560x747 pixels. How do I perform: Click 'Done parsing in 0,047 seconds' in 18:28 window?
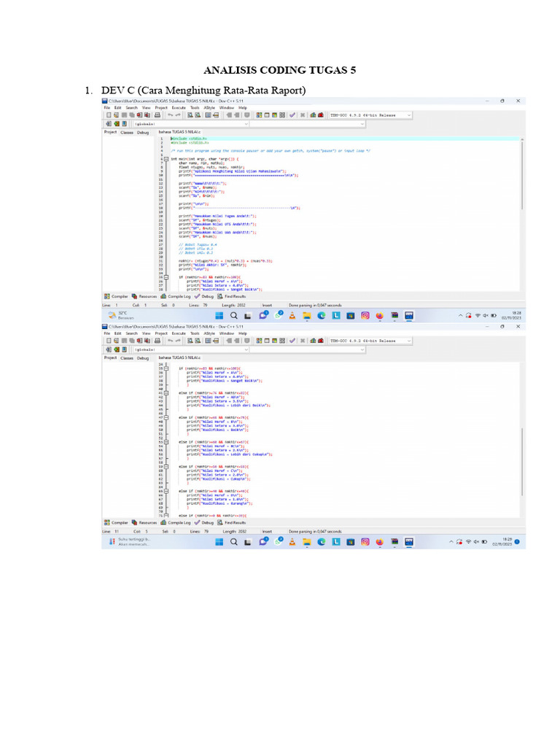pyautogui.click(x=315, y=305)
